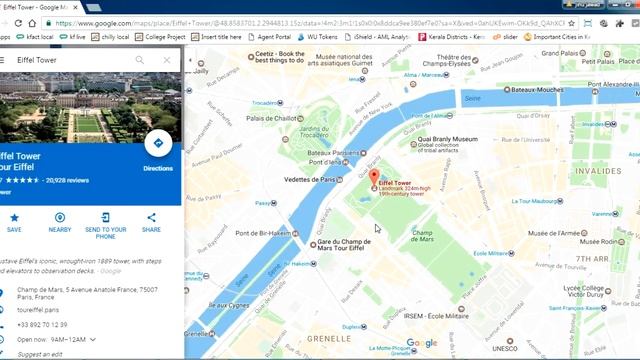Viewport: 640px width, 360px height.
Task: Click the GRENELLE district label
Action: (329, 339)
